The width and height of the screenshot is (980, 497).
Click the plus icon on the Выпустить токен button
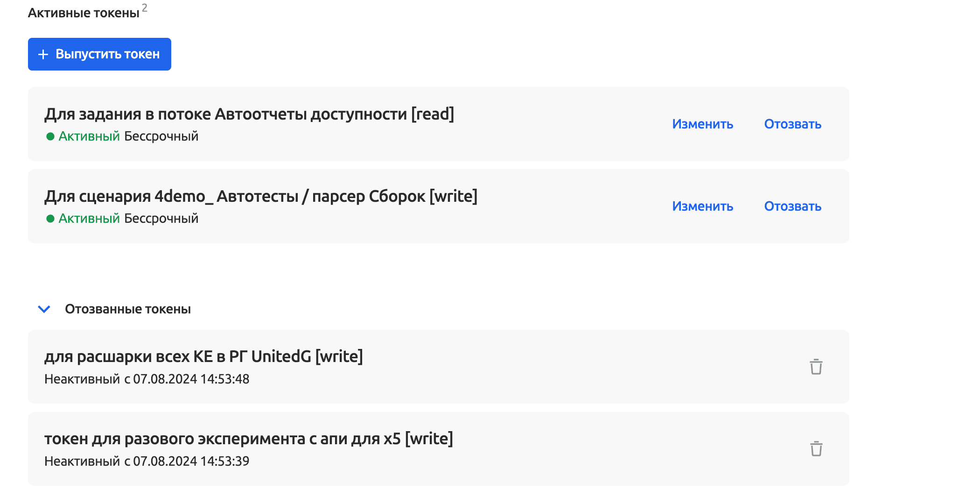43,54
